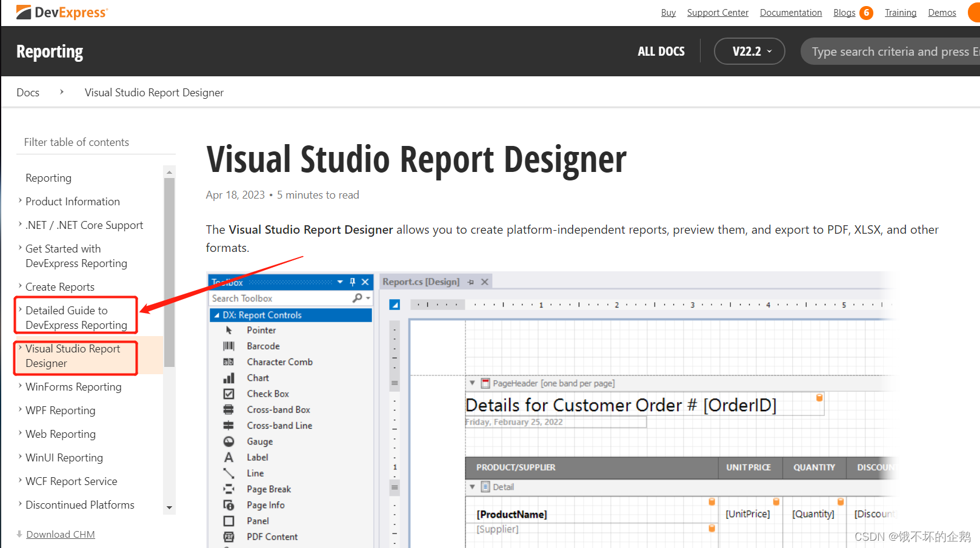
Task: Click the Reporting header title
Action: 50,52
